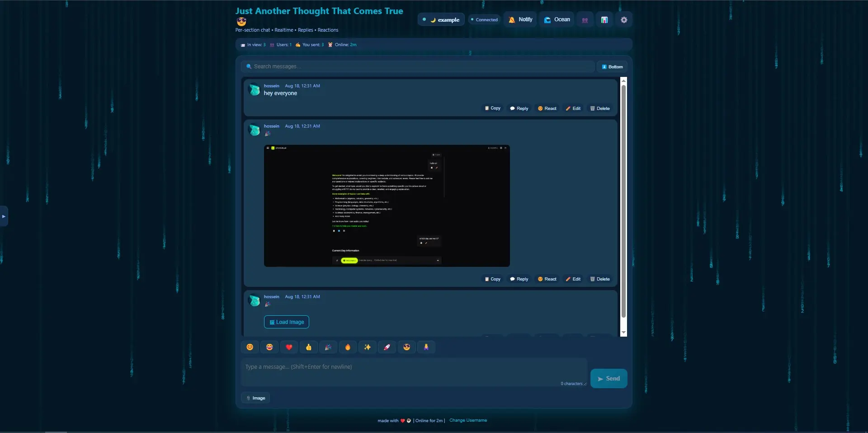Click into the Type a message box

point(414,372)
